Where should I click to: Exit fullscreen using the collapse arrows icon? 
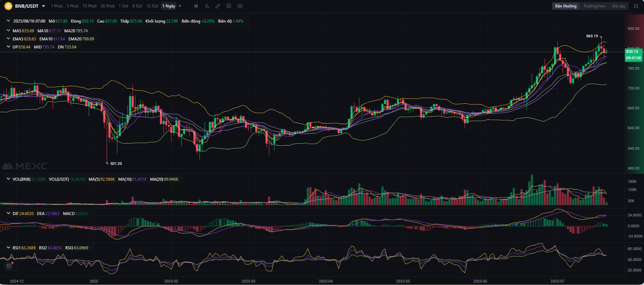point(636,6)
